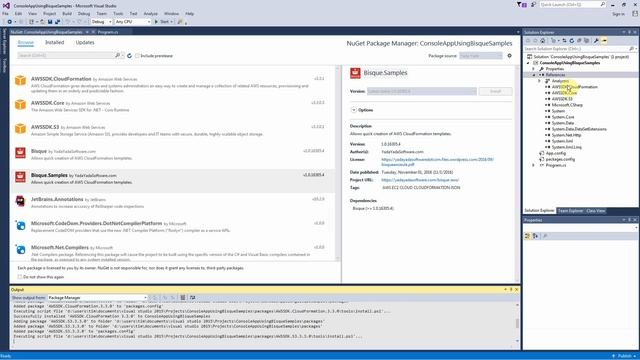This screenshot has height=360, width=640.
Task: Click the Save icon in the toolbar
Action: pos(50,22)
